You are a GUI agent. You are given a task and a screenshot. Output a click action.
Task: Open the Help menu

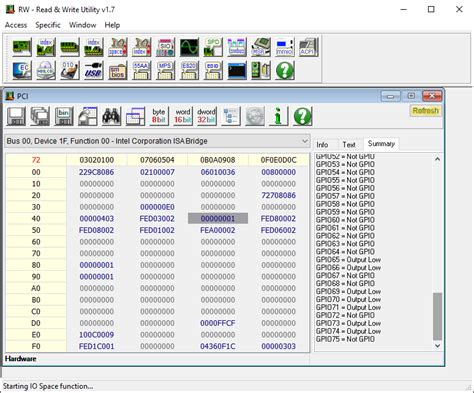point(112,25)
